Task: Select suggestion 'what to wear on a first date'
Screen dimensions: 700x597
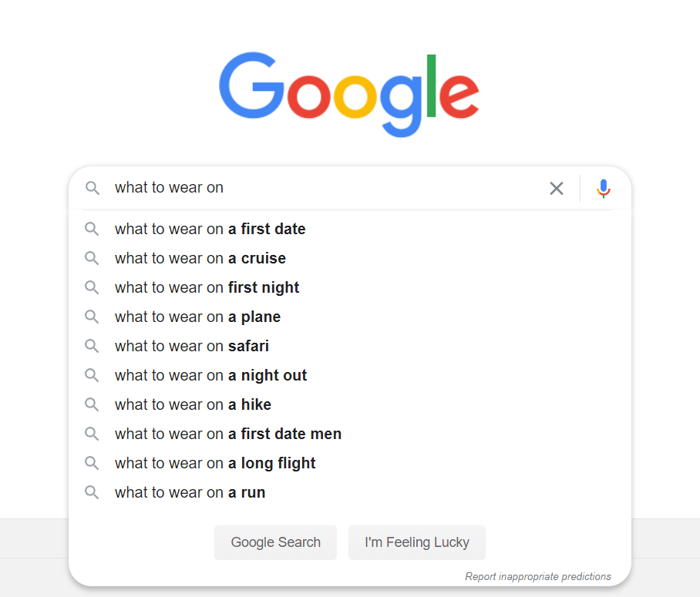Action: click(350, 229)
